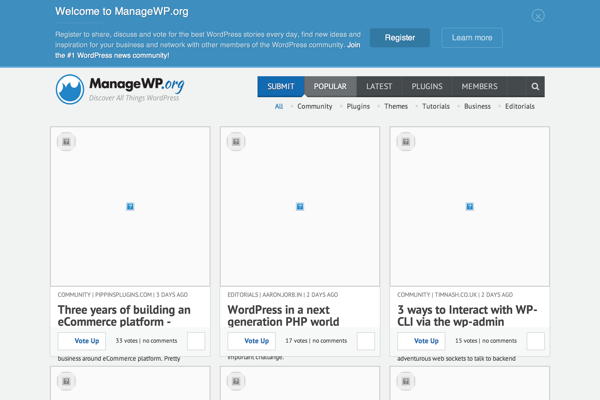Filter stories by Community category
The width and height of the screenshot is (600, 400).
point(315,106)
